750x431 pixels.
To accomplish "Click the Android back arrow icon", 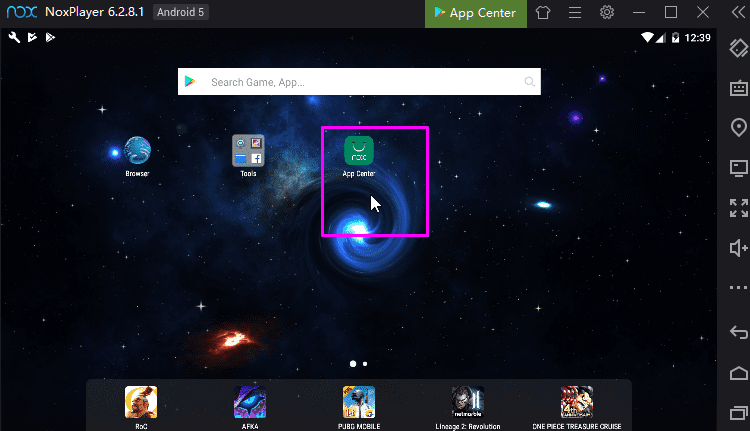I will pos(739,332).
